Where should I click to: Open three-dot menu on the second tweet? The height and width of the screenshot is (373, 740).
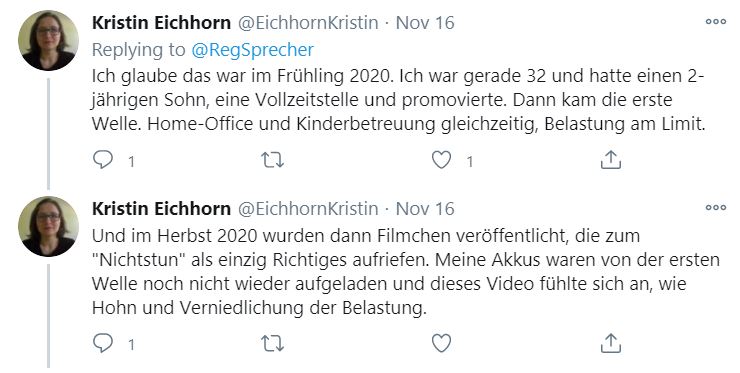click(x=715, y=207)
